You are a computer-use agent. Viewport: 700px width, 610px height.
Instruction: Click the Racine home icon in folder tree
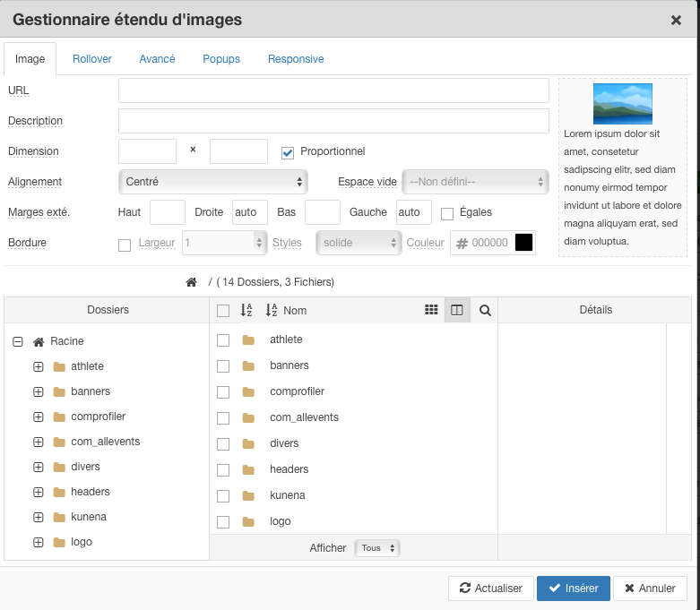39,341
